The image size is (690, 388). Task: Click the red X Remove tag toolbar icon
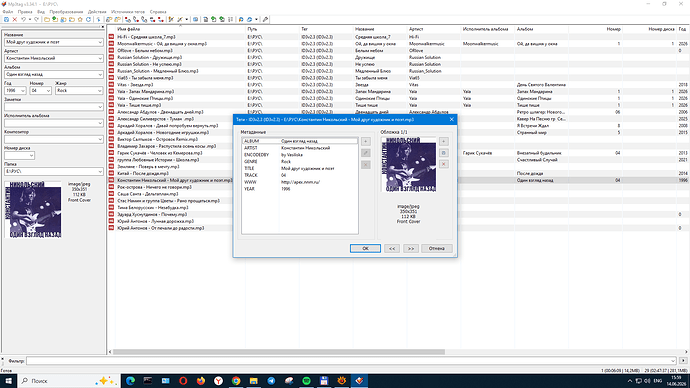click(x=15, y=19)
